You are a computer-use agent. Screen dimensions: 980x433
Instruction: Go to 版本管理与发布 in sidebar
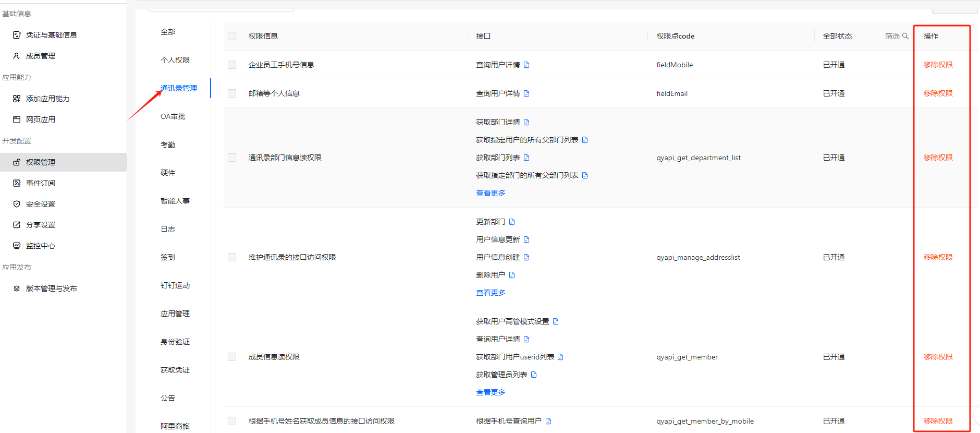pos(51,288)
